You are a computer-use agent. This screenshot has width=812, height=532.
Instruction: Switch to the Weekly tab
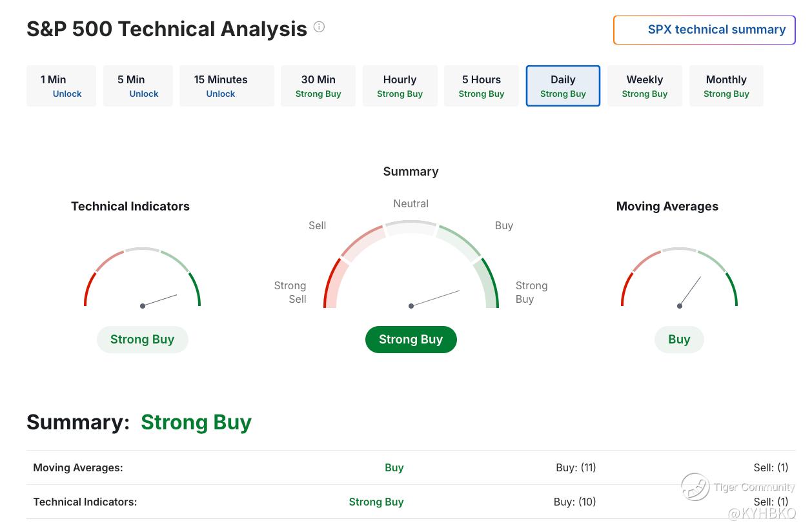644,86
